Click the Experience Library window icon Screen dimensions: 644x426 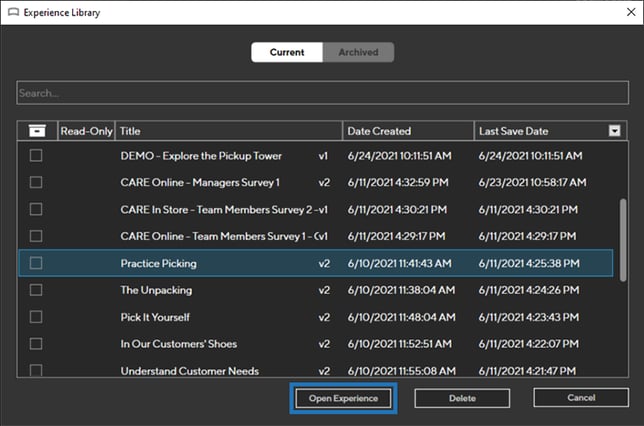pyautogui.click(x=14, y=12)
